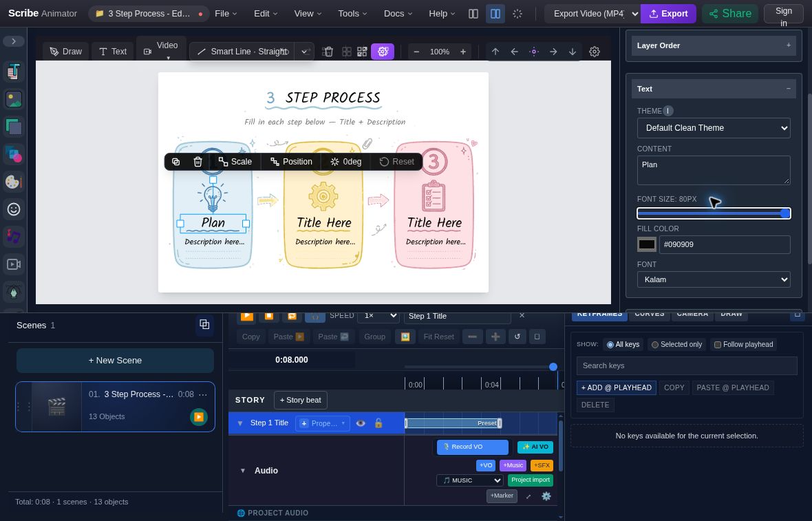
Task: Collapse the Audio track group triangle
Action: click(x=242, y=471)
